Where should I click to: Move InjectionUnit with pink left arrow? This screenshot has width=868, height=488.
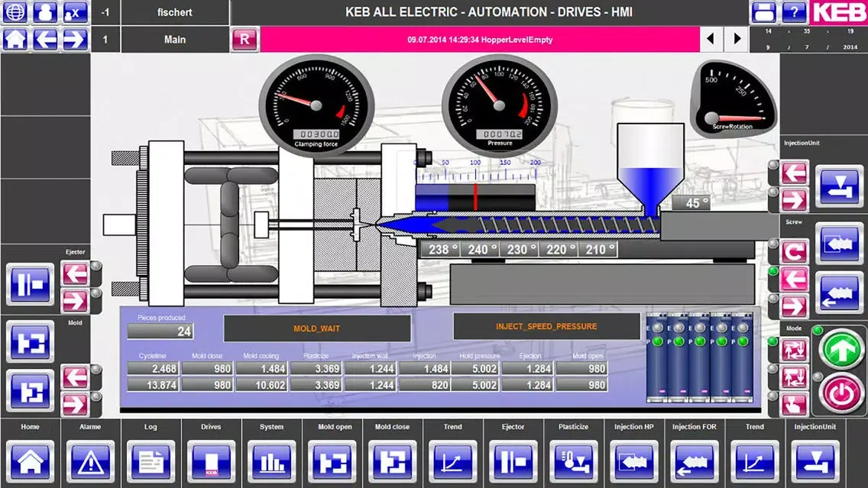point(795,173)
